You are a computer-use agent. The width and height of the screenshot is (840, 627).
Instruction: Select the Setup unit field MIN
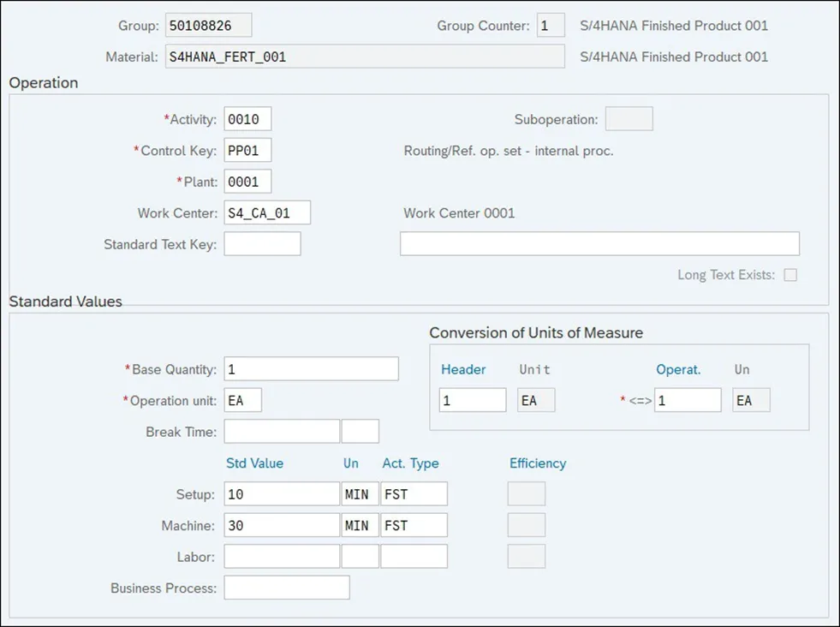point(360,494)
